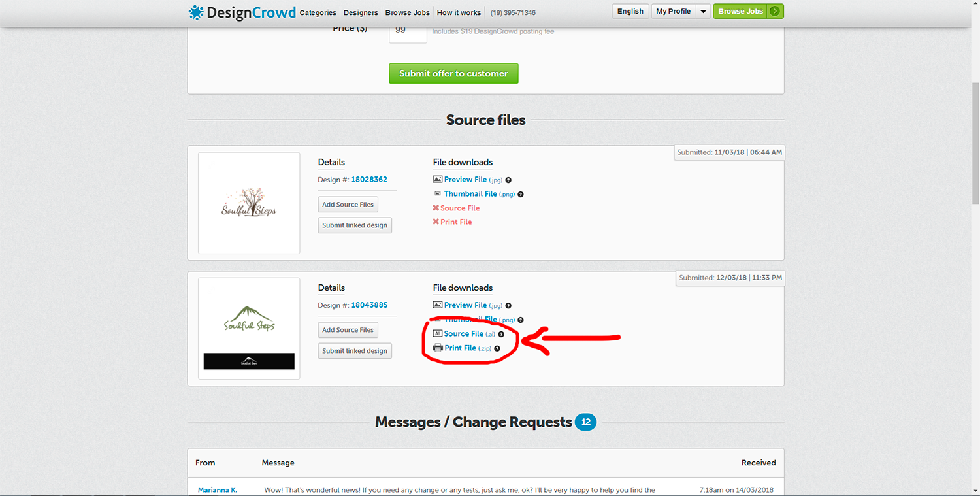Screen dimensions: 980x496
Task: Open Marianna K. sender profile link
Action: click(x=218, y=490)
